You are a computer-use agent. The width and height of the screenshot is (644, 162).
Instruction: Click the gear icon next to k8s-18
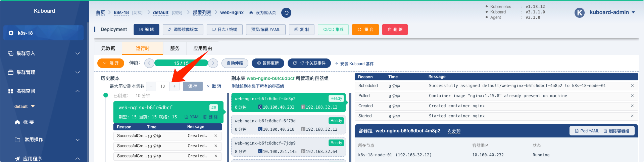[x=11, y=33]
